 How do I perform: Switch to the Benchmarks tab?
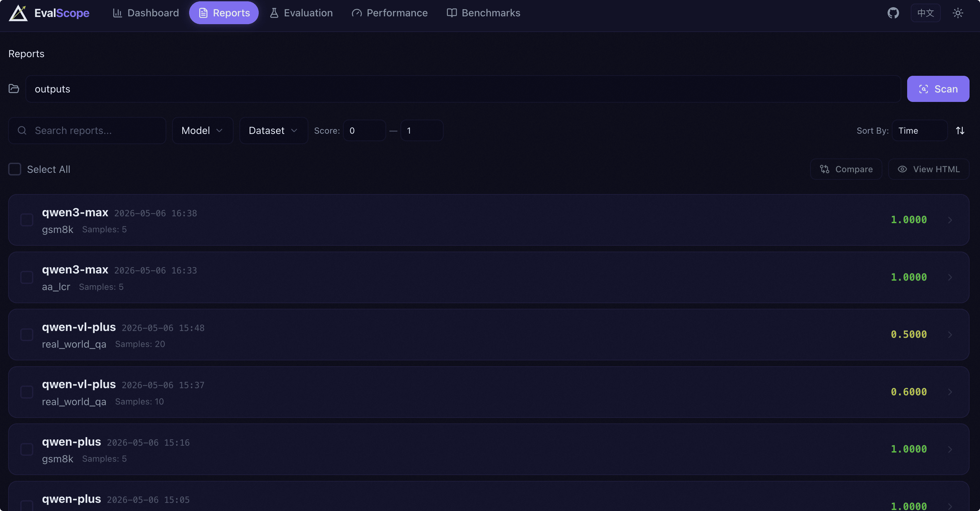[x=483, y=13]
